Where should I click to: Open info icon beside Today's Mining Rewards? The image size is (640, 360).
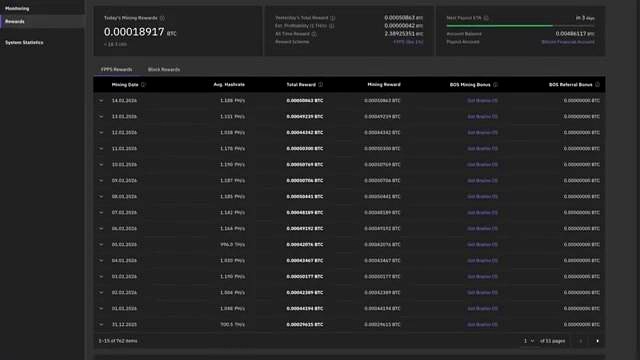(x=162, y=18)
